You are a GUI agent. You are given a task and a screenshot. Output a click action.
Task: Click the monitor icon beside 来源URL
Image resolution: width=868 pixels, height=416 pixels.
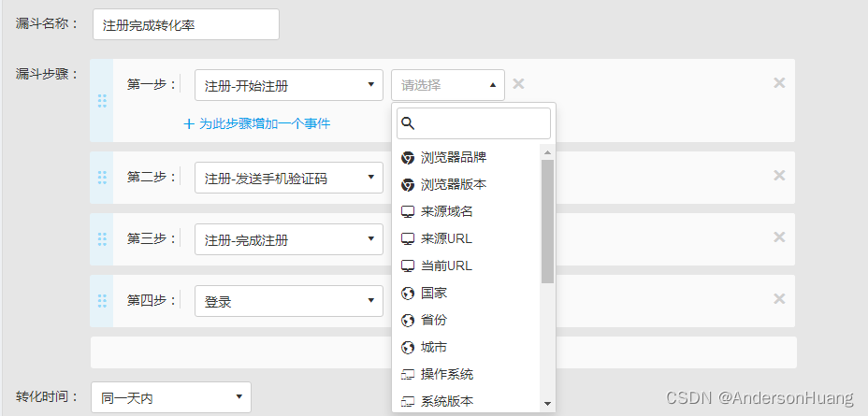[408, 239]
